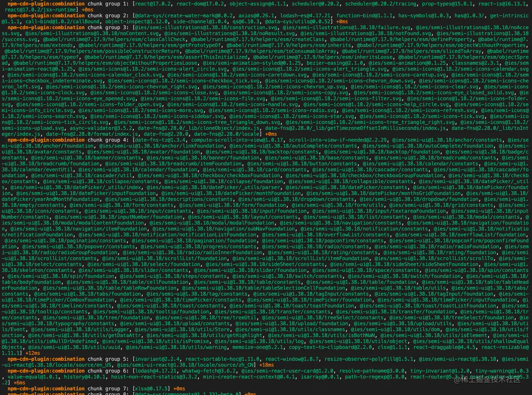This screenshot has width=532, height=395.
Task: Click the 'prop-types@15.8.1' entry
Action: (x=446, y=4)
